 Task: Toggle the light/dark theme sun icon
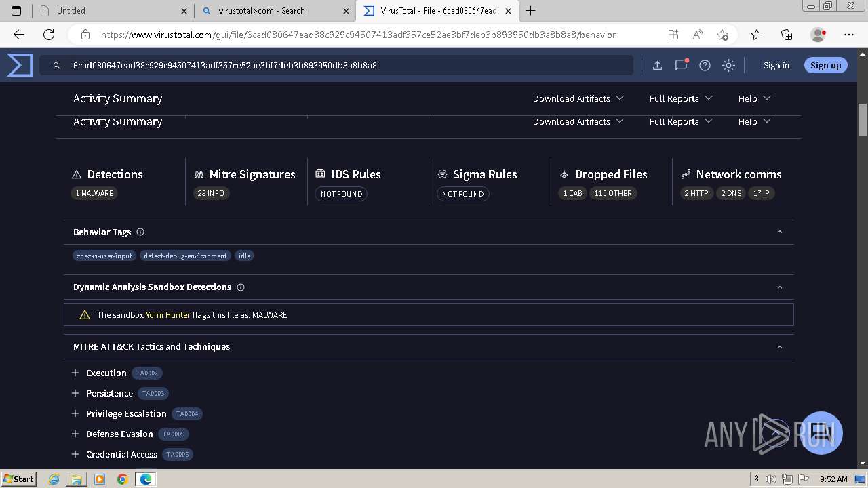click(x=728, y=65)
